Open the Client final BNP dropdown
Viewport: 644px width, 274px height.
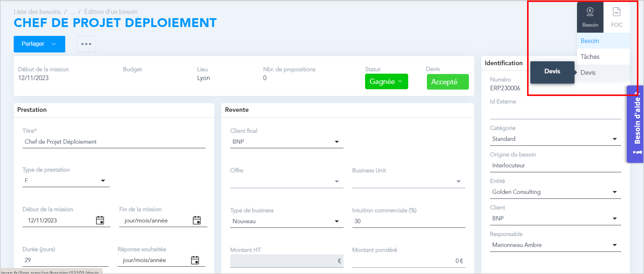(286, 142)
